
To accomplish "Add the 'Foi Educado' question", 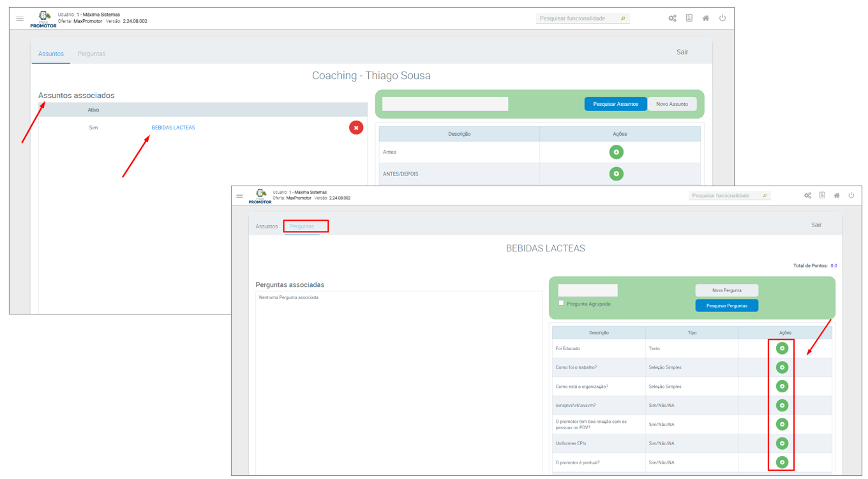I will pos(782,349).
